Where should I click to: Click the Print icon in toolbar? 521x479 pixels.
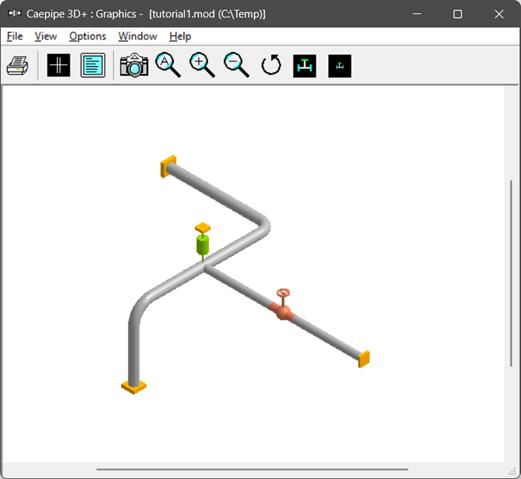17,66
